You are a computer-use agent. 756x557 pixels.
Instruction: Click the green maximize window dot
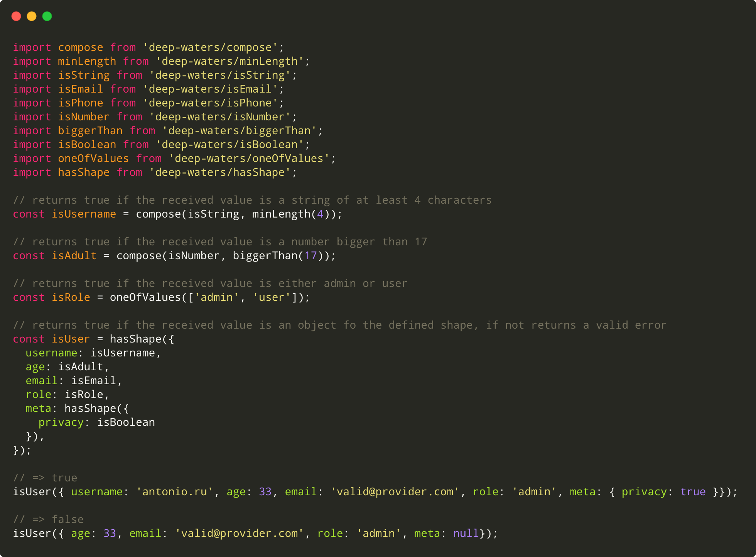[x=47, y=16]
